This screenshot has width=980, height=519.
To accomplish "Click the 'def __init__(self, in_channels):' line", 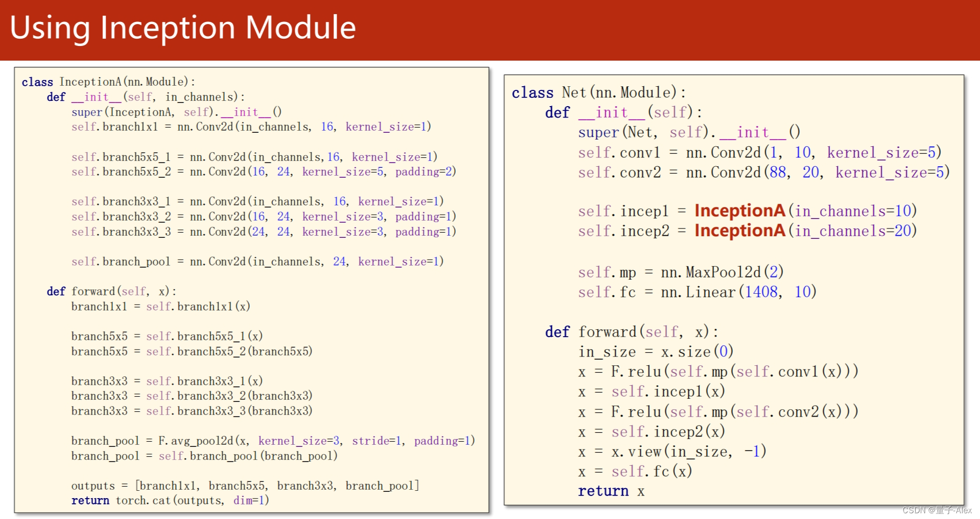I will tap(146, 97).
